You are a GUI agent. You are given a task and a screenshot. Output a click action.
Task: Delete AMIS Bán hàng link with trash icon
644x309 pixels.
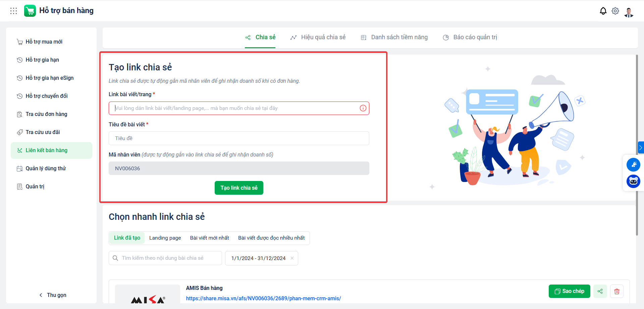pyautogui.click(x=616, y=291)
